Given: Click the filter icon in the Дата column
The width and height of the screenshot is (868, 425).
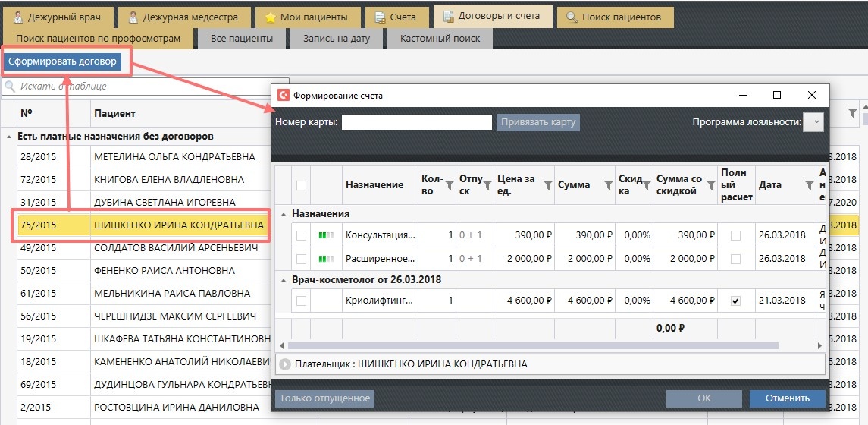Looking at the screenshot, I should [808, 185].
